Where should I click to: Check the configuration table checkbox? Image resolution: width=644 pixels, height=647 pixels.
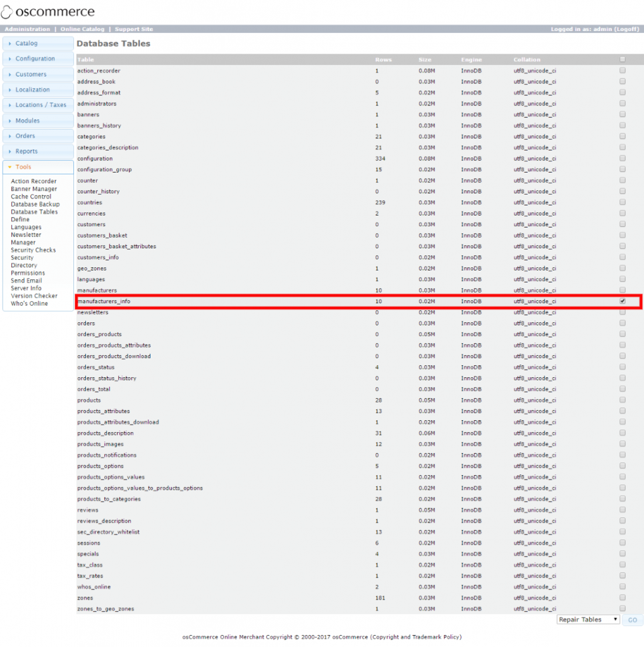pos(623,159)
